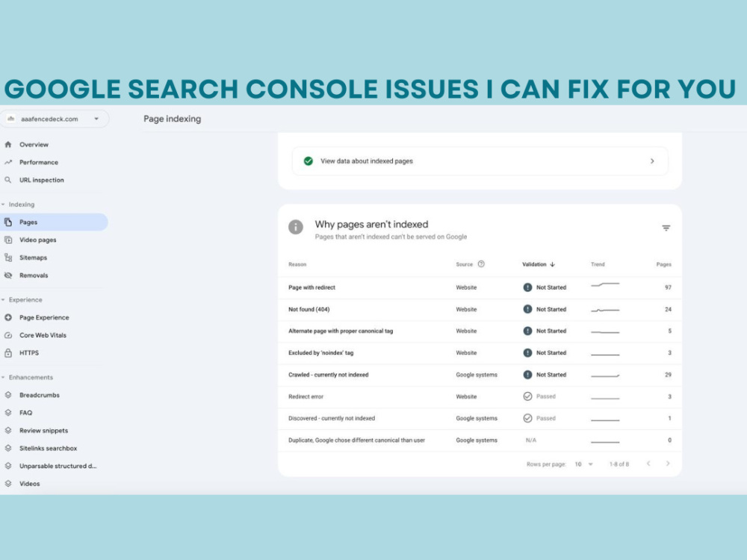Open the Redirect error row
Viewport: 747px width, 560px height.
coord(480,396)
